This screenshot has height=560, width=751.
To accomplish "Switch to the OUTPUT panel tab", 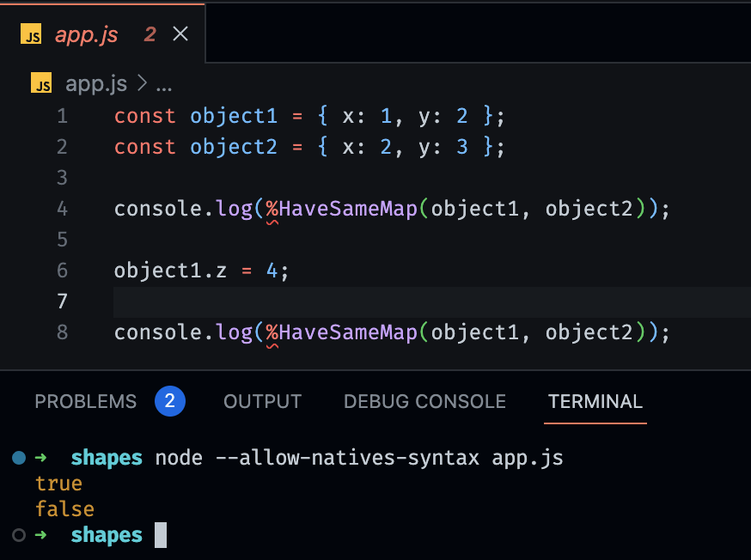I will click(262, 401).
